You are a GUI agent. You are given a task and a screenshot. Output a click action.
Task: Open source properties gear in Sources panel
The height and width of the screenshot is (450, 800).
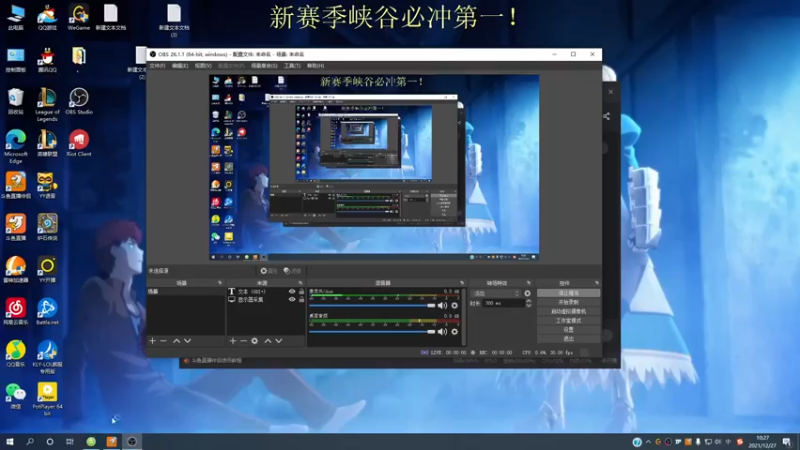255,341
